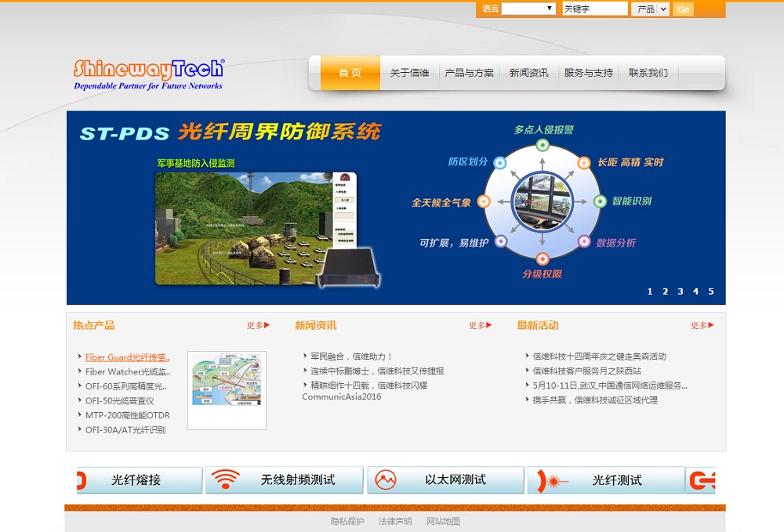Open activity 携手共赢，信维科技诚征区域代理
This screenshot has height=532, width=784.
click(595, 400)
